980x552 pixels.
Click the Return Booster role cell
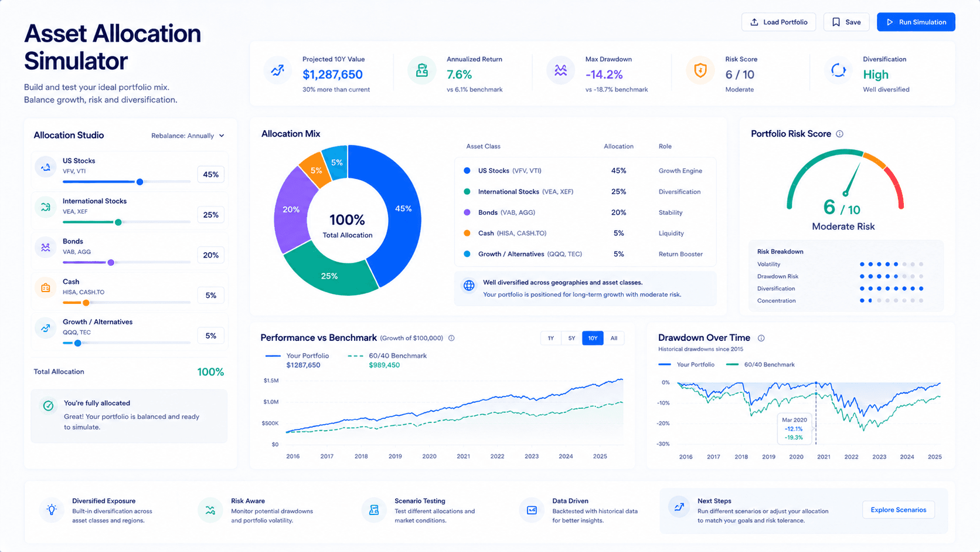coord(680,254)
